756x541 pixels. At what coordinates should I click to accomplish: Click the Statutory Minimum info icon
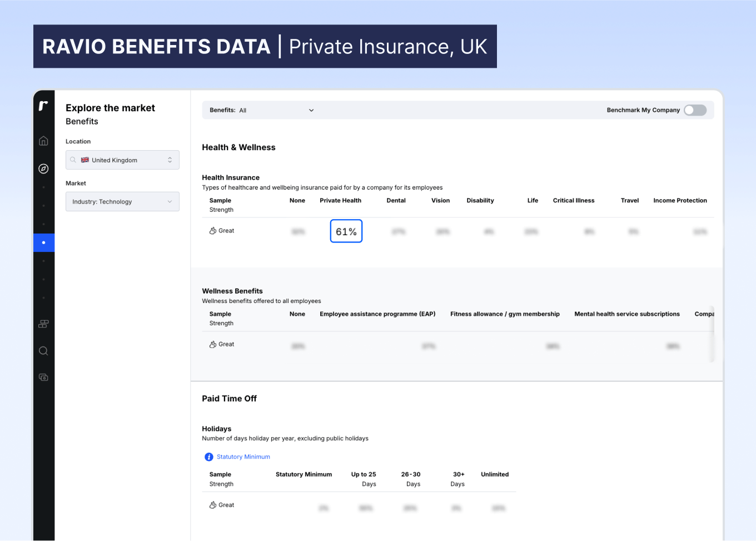pos(209,457)
